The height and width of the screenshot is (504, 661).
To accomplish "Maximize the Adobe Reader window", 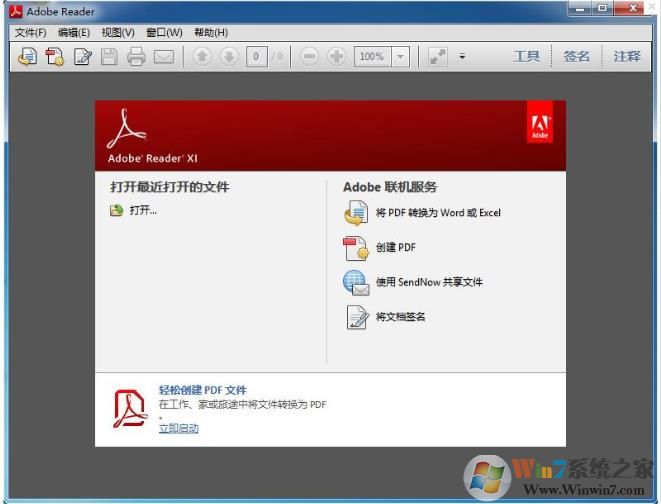I will point(603,8).
